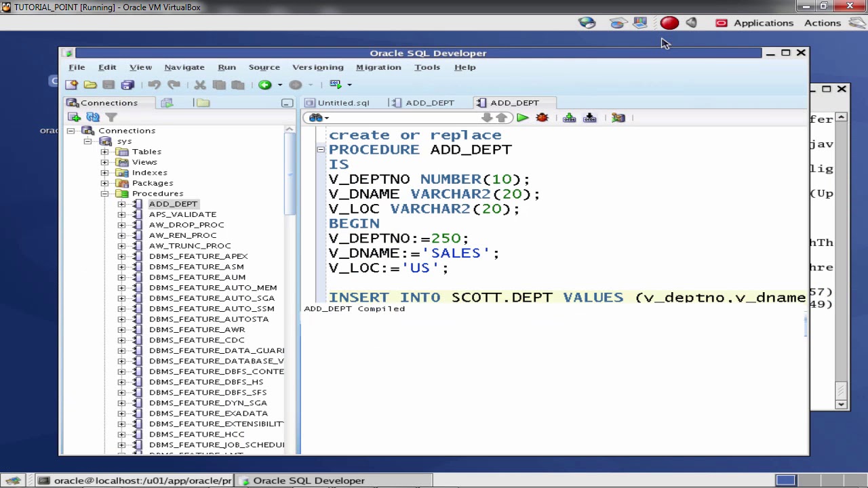Image resolution: width=868 pixels, height=488 pixels.
Task: Open the binoculars find dropdown
Action: [317, 118]
